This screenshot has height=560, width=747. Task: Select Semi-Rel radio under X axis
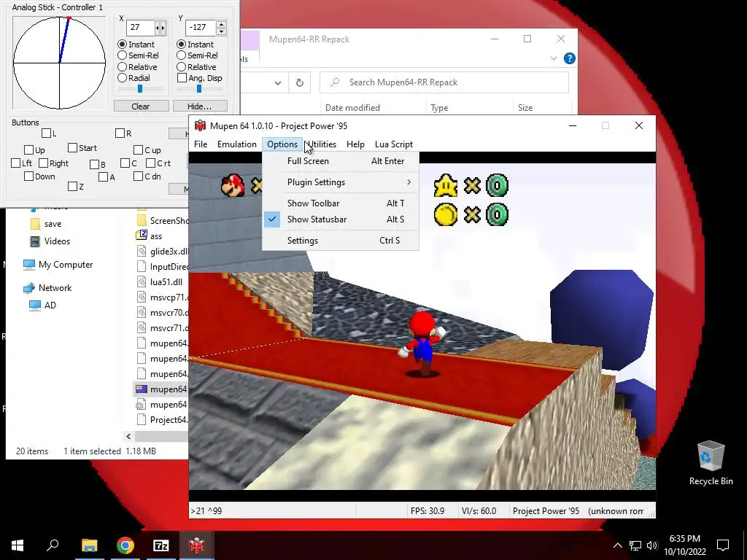[122, 55]
